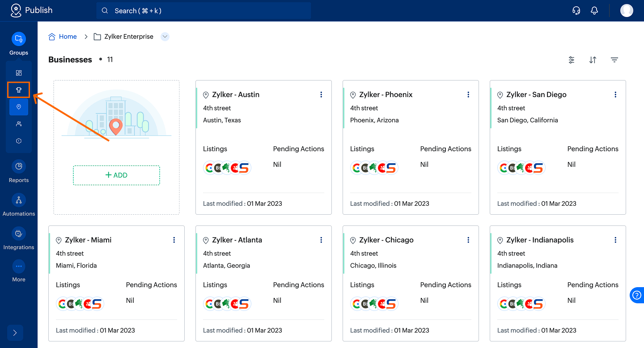Click the sort arrows icon
The width and height of the screenshot is (644, 348).
[x=593, y=60]
